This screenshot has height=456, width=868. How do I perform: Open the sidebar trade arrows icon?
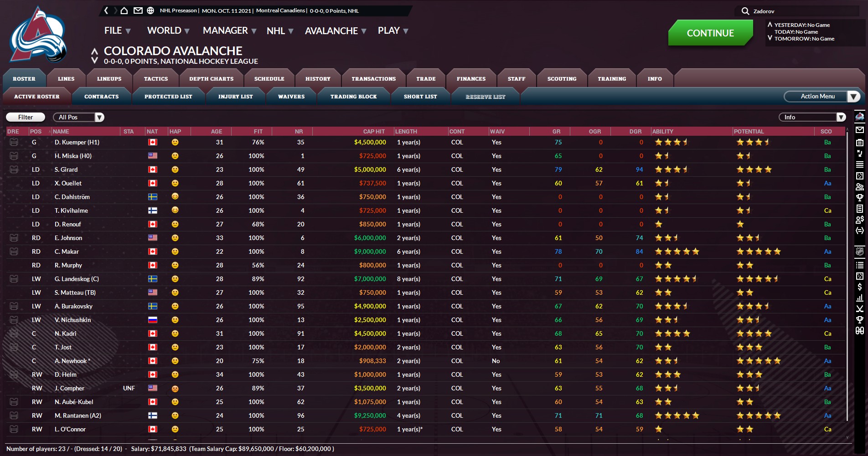tap(860, 231)
